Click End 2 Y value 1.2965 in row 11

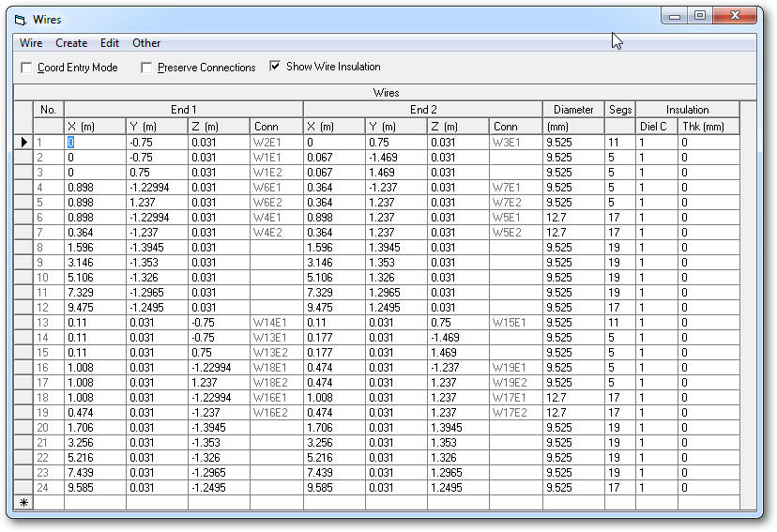tap(396, 292)
